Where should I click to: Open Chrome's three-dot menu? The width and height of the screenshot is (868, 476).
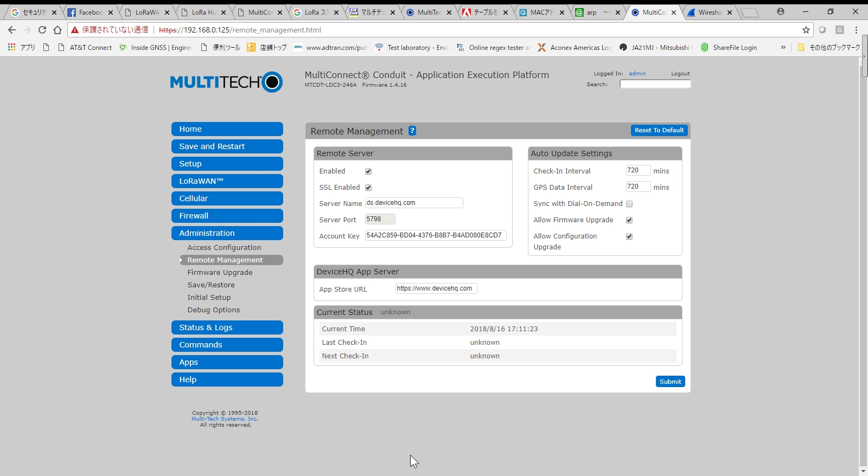click(857, 30)
